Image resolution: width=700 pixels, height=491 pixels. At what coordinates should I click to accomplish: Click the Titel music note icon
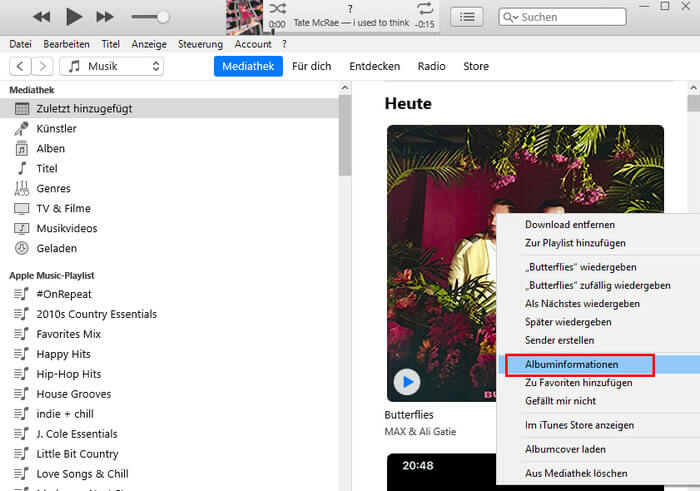21,168
